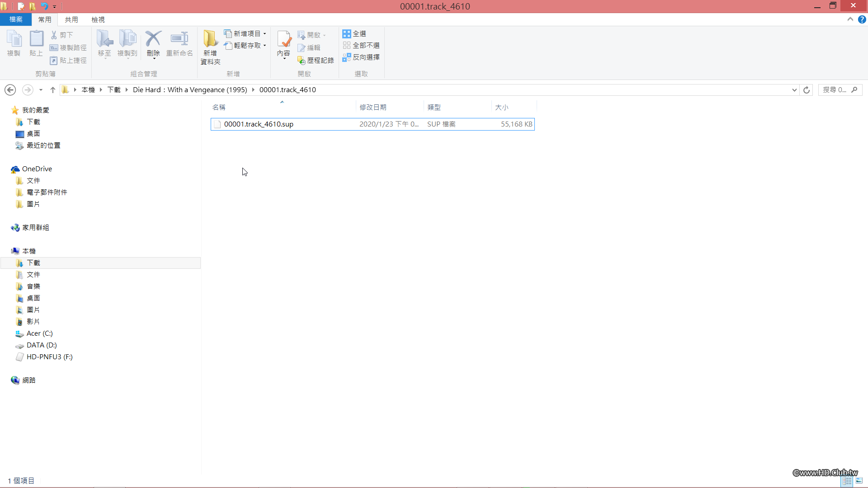Image resolution: width=868 pixels, height=488 pixels.
Task: Open the recent locations dropdown beside Forward
Action: [x=41, y=90]
